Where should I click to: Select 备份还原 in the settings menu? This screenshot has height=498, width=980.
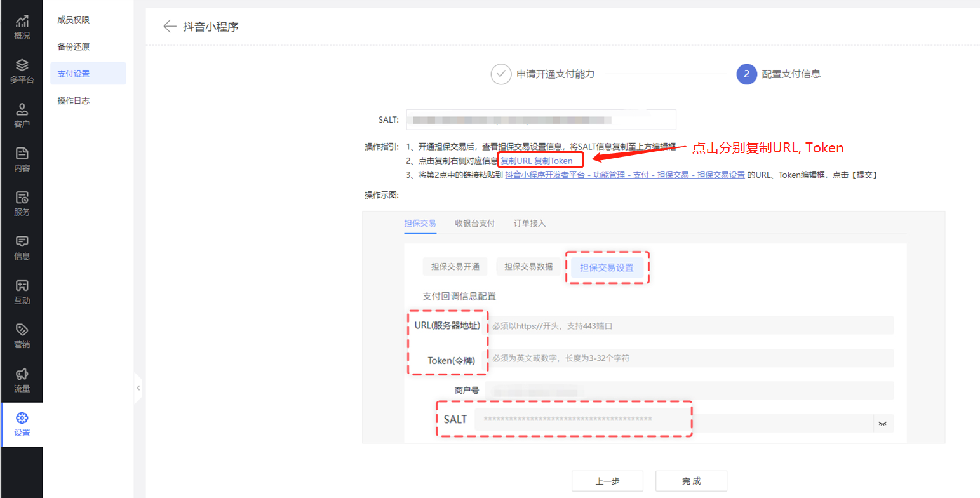click(x=74, y=46)
